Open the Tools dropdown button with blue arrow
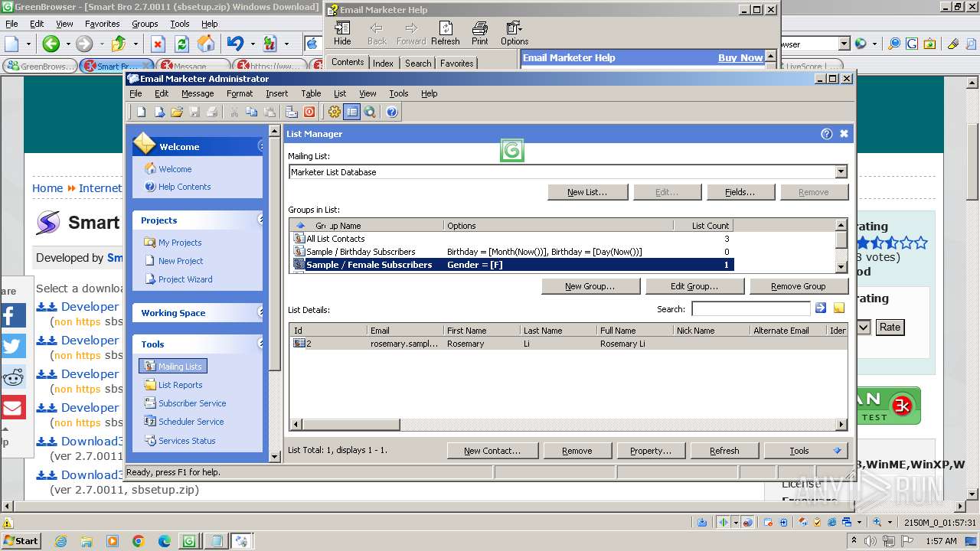Image resolution: width=980 pixels, height=551 pixels. [x=805, y=451]
